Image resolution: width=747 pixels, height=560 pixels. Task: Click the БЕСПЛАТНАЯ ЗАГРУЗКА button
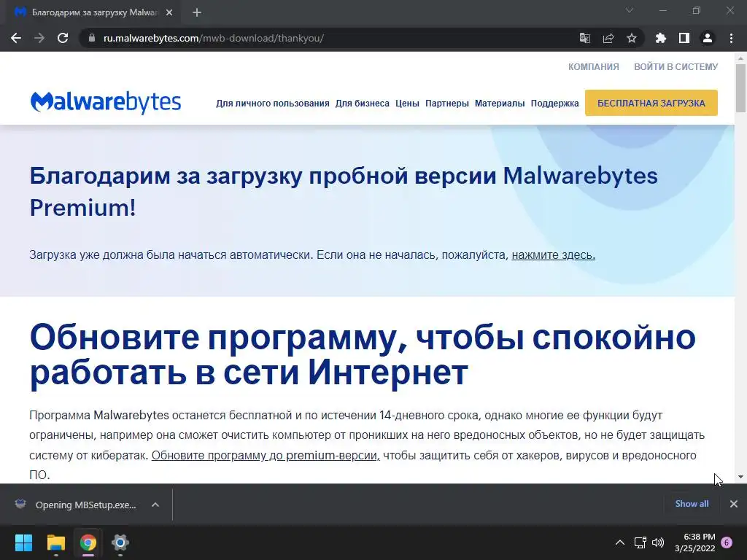point(651,103)
